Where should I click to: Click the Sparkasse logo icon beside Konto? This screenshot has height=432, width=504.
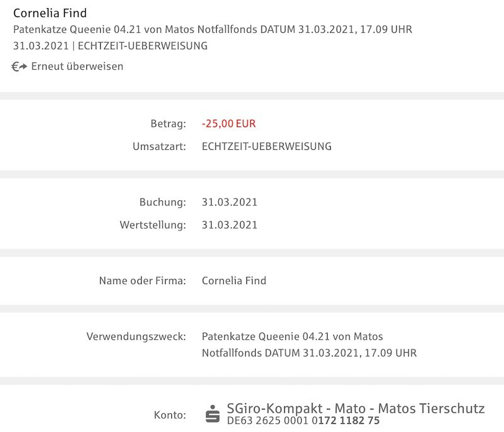tap(213, 414)
